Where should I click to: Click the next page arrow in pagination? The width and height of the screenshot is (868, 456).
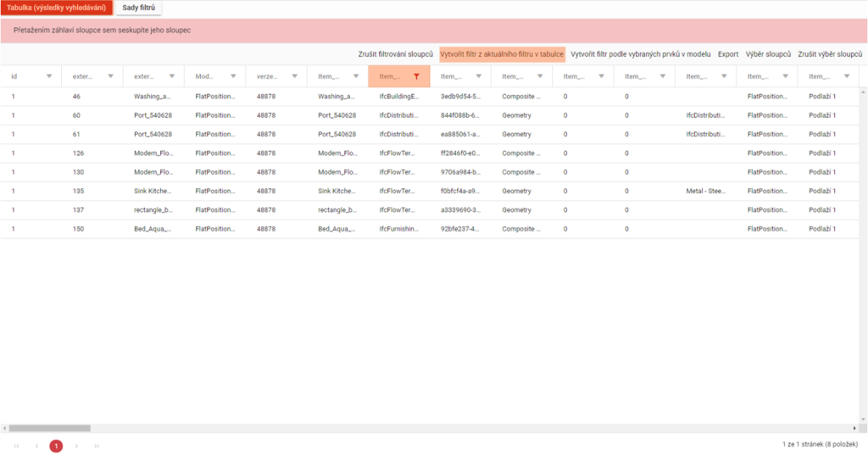pos(76,446)
